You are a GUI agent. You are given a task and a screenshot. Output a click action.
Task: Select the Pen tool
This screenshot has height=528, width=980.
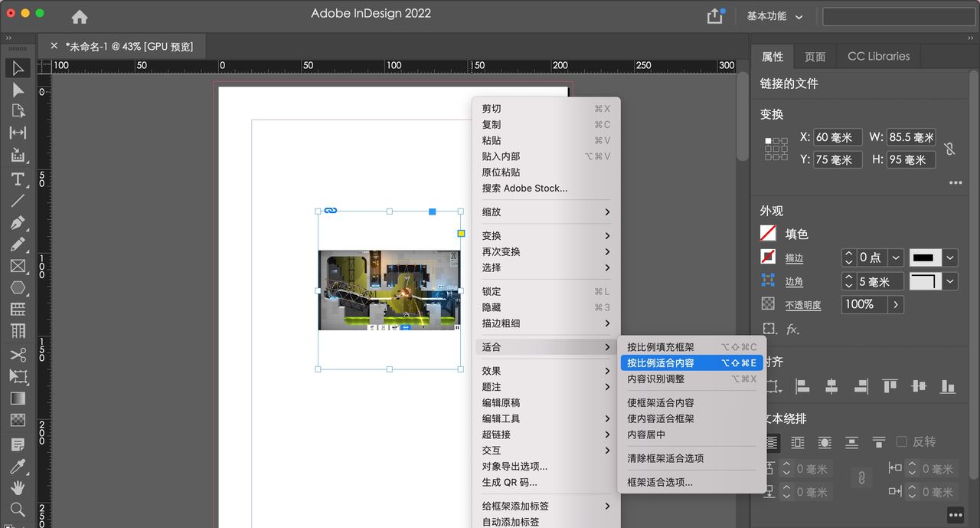coord(18,224)
